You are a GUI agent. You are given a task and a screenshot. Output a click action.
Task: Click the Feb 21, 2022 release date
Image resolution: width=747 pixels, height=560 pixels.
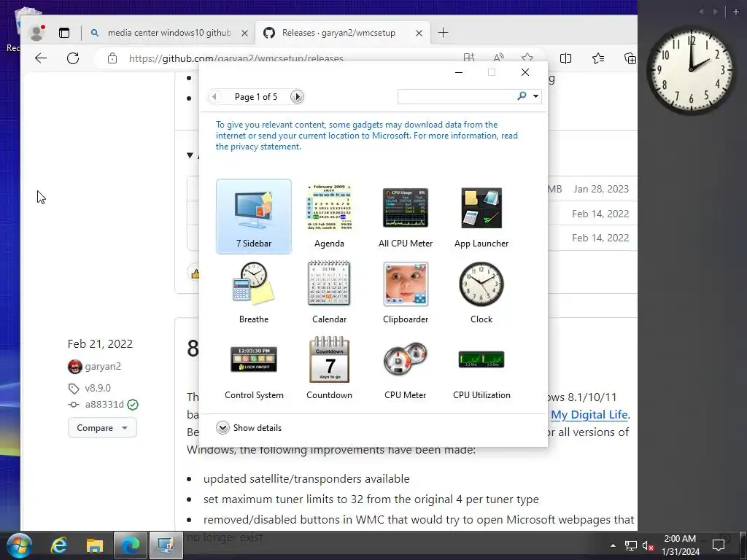coord(100,344)
